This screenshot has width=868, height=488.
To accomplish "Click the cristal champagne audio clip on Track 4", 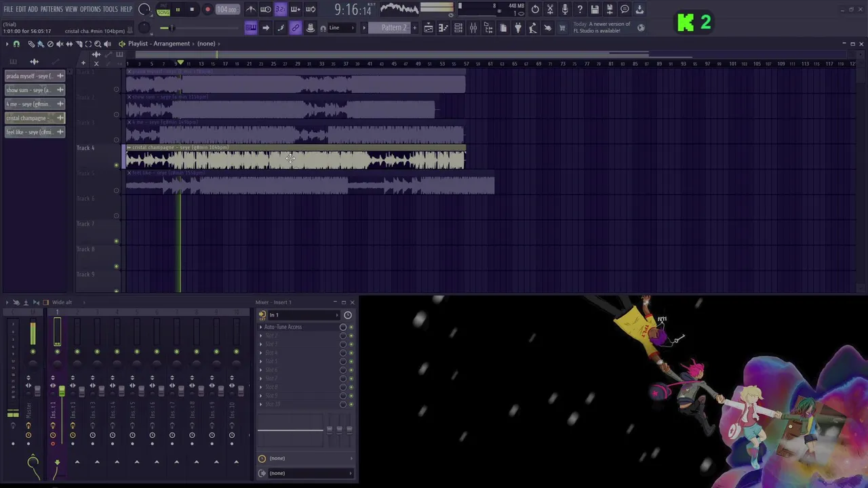I will (x=295, y=157).
